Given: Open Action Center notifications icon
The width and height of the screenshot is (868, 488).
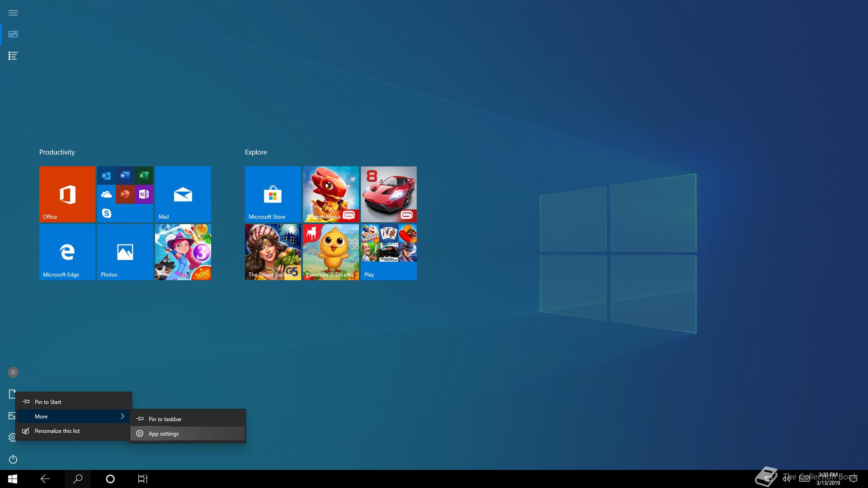Looking at the screenshot, I should tap(854, 479).
